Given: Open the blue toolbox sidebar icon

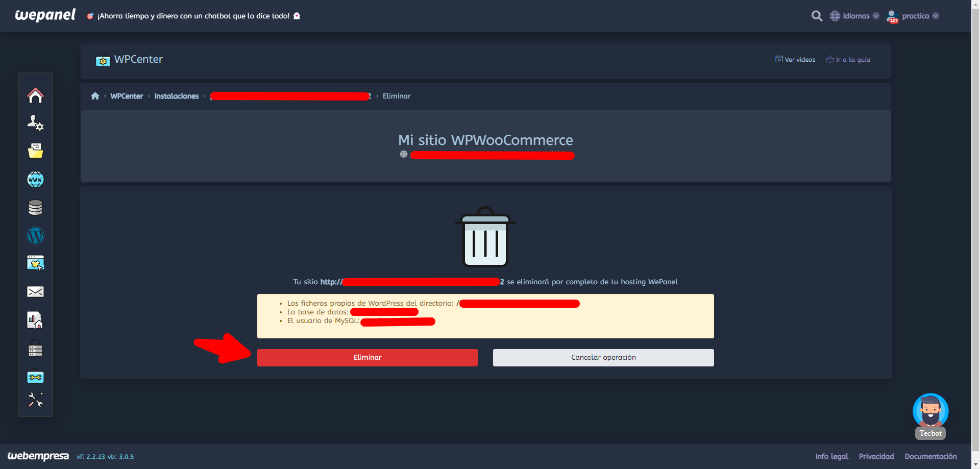Looking at the screenshot, I should click(x=35, y=376).
